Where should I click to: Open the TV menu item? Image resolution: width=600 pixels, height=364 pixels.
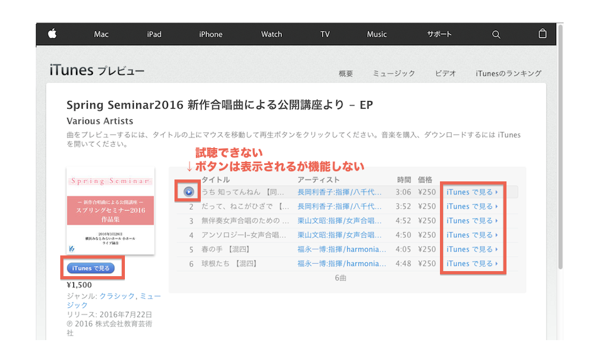(325, 34)
